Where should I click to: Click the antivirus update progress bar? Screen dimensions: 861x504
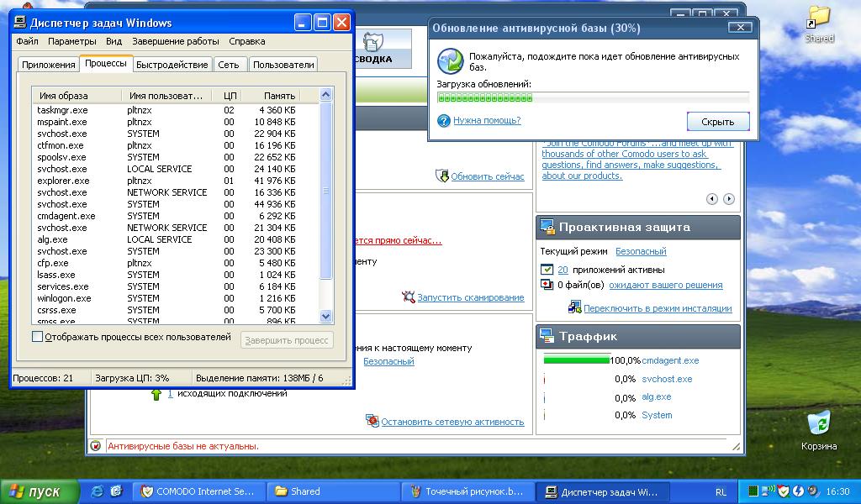click(593, 97)
